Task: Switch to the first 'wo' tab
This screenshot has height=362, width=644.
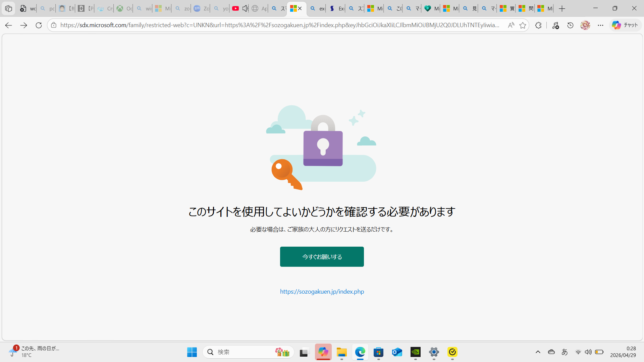Action: pyautogui.click(x=28, y=9)
